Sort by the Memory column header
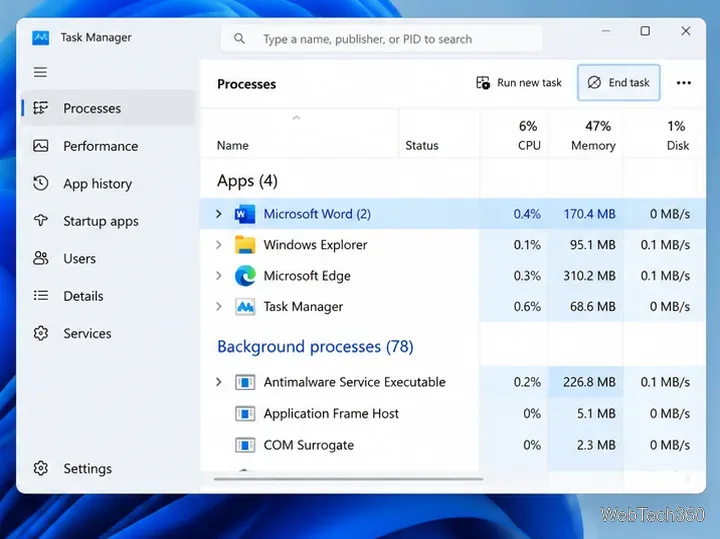Viewport: 720px width, 539px height. [593, 146]
